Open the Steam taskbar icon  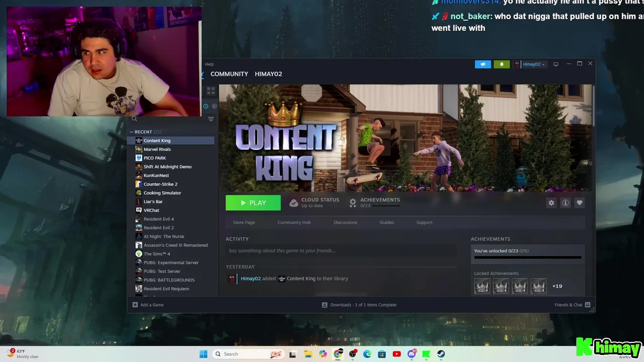441,354
